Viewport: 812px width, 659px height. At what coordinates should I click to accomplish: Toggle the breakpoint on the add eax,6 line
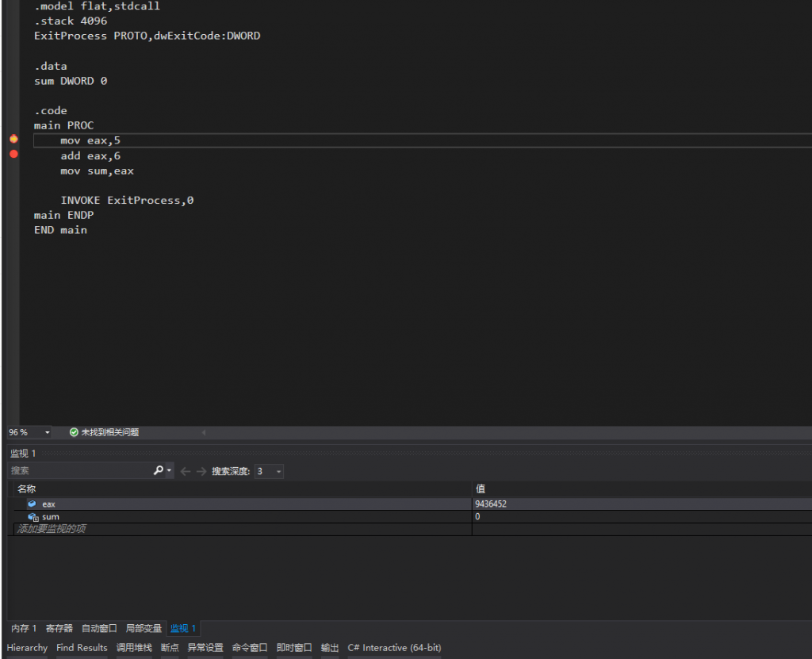(13, 154)
